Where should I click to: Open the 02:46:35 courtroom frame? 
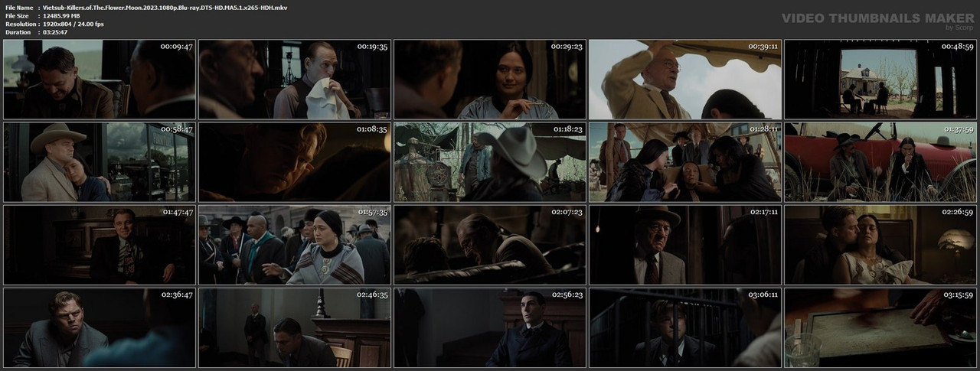point(295,327)
